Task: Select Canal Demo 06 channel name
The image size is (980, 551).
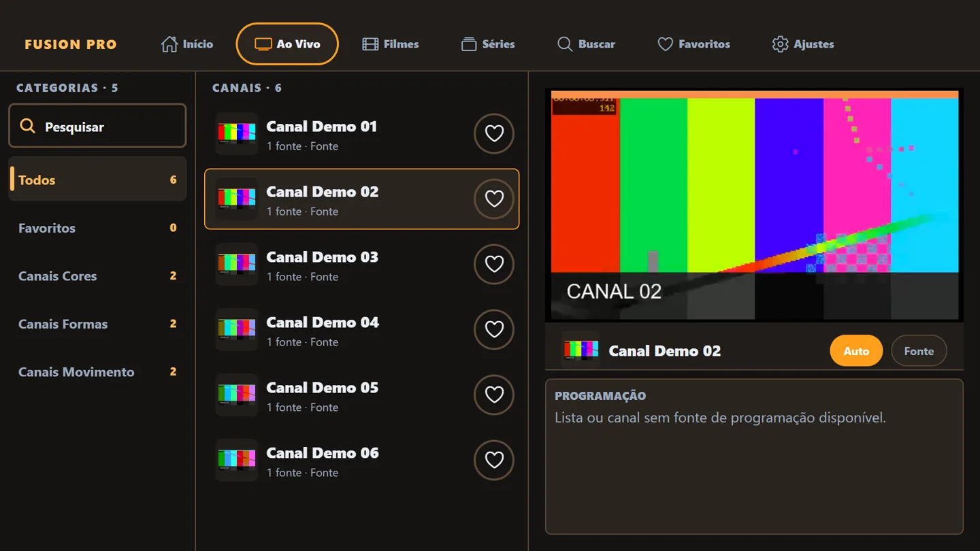Action: point(323,453)
